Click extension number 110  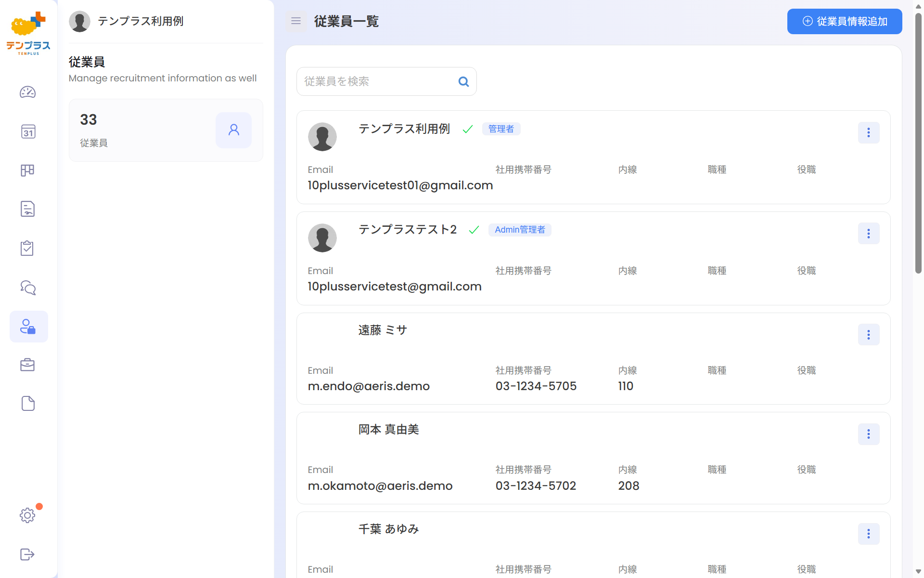[x=626, y=386]
